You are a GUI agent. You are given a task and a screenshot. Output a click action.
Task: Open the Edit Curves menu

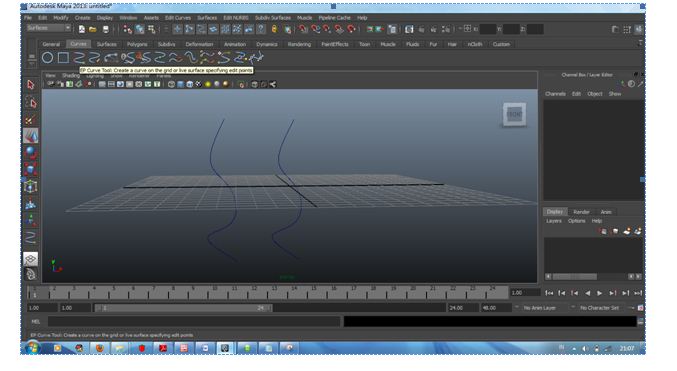(178, 18)
